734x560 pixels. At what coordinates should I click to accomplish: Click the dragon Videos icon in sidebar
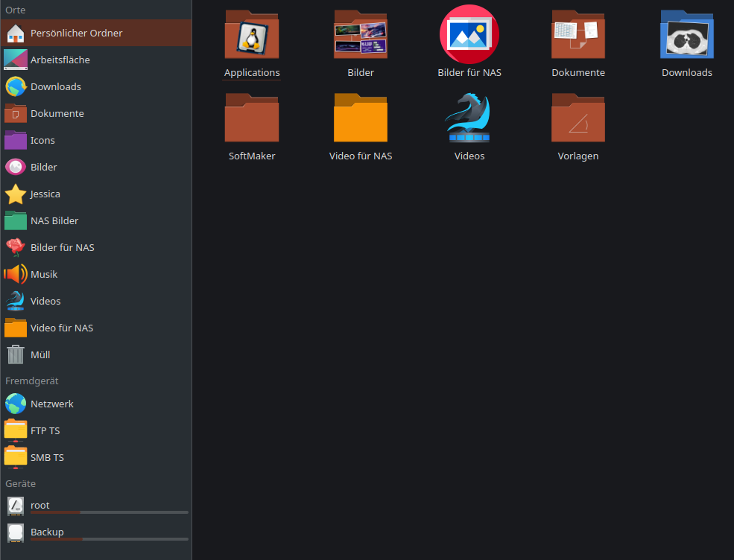click(x=16, y=301)
